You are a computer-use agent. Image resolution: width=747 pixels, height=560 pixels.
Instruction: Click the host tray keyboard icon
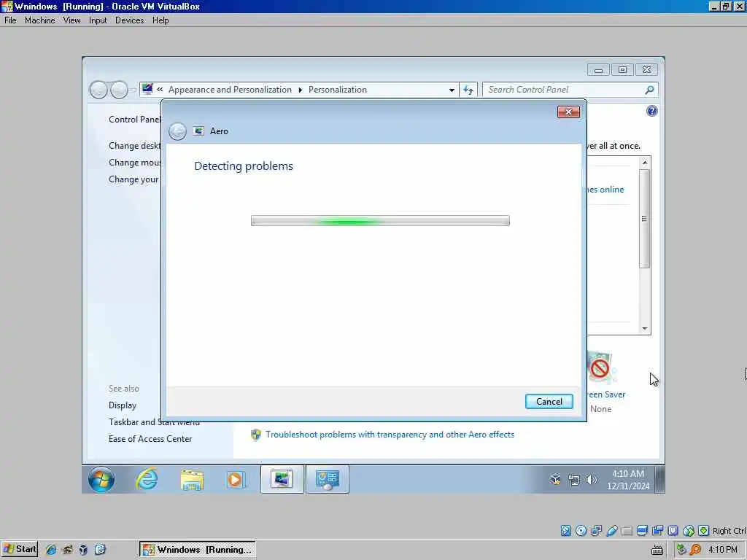(x=657, y=550)
